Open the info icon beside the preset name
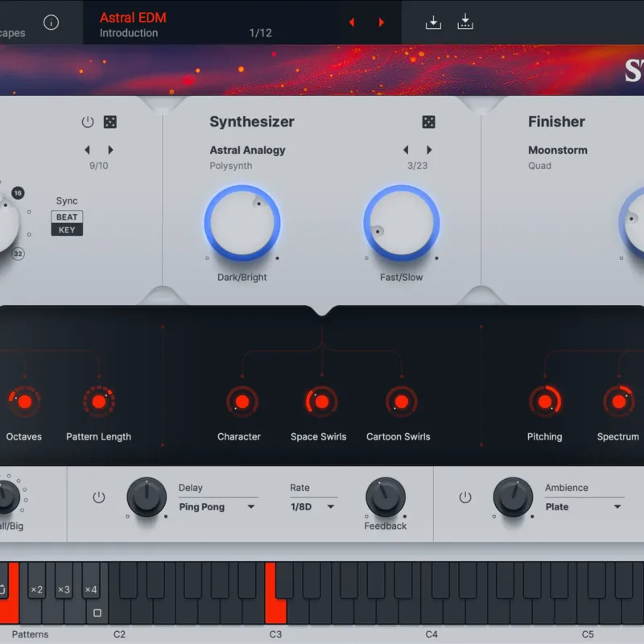 pyautogui.click(x=51, y=23)
